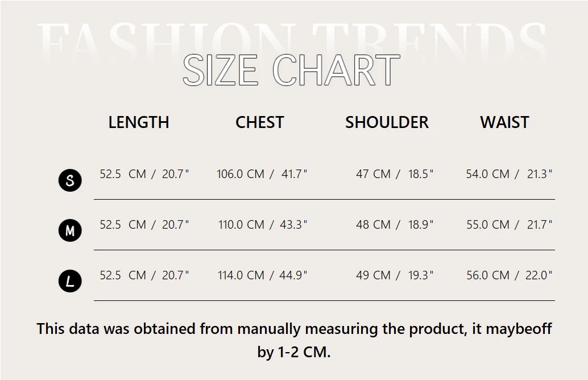Click the S size badge icon
This screenshot has height=380, width=588.
pos(70,180)
